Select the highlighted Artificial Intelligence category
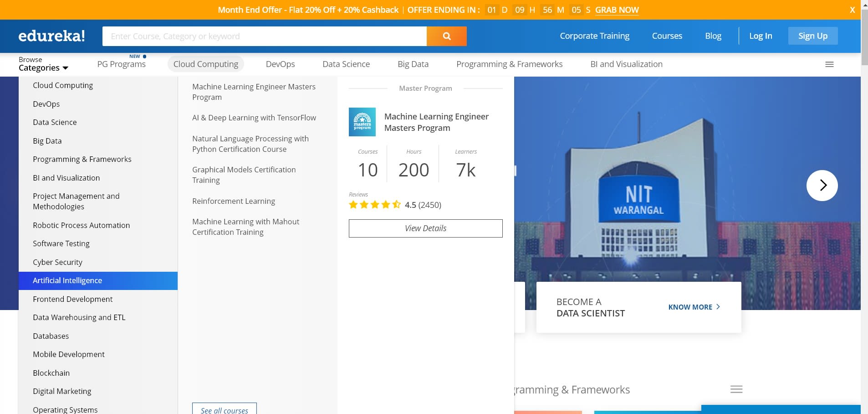This screenshot has width=868, height=414. coord(98,280)
